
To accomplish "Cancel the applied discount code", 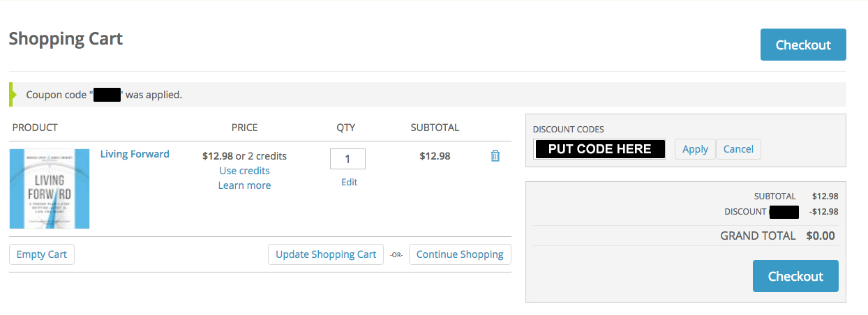I will [738, 149].
